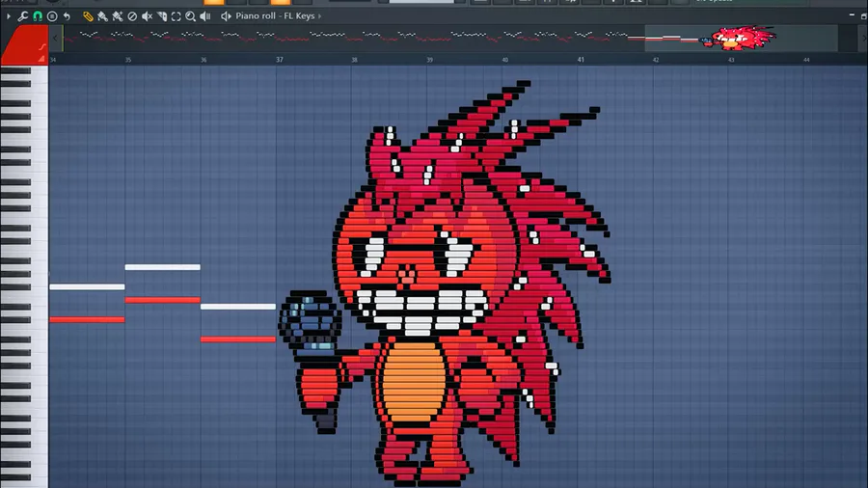Click the undo arrow icon

point(67,16)
